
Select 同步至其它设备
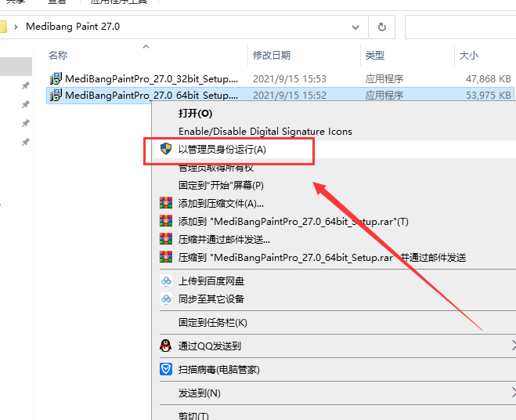211,299
